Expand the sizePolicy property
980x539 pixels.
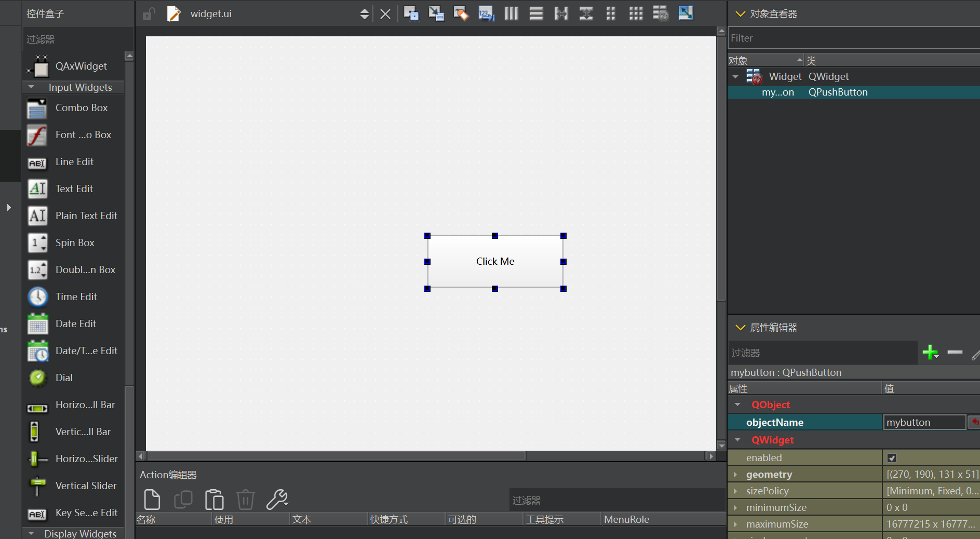point(735,491)
